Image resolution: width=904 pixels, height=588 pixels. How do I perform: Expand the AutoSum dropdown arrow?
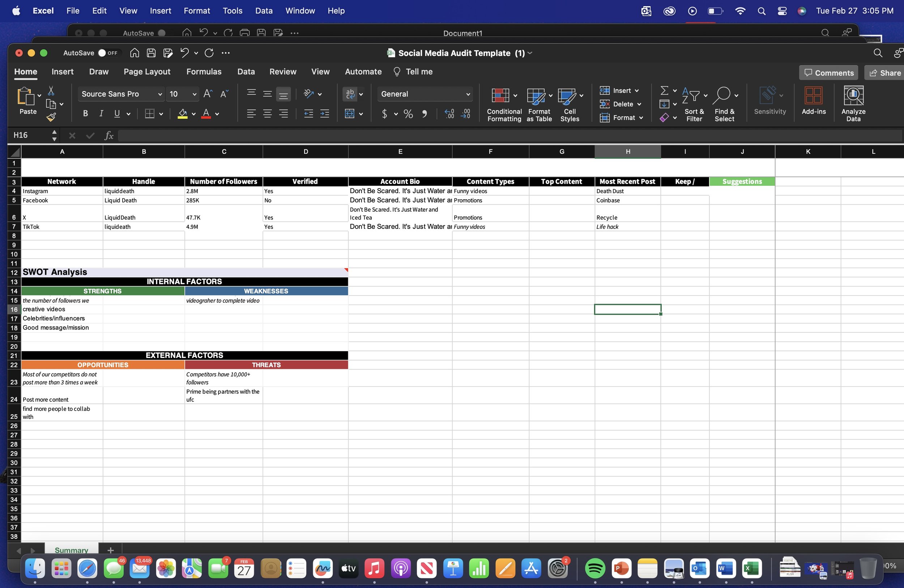coord(675,91)
